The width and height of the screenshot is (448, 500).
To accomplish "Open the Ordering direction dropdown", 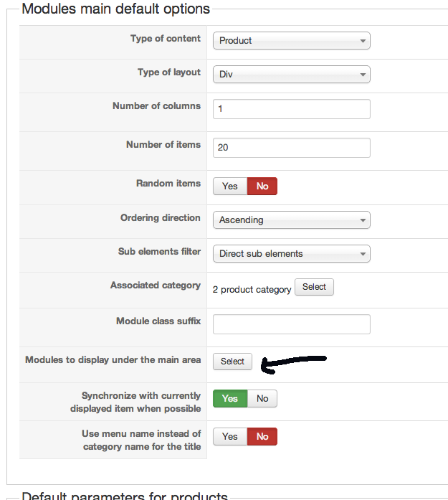I will click(291, 220).
